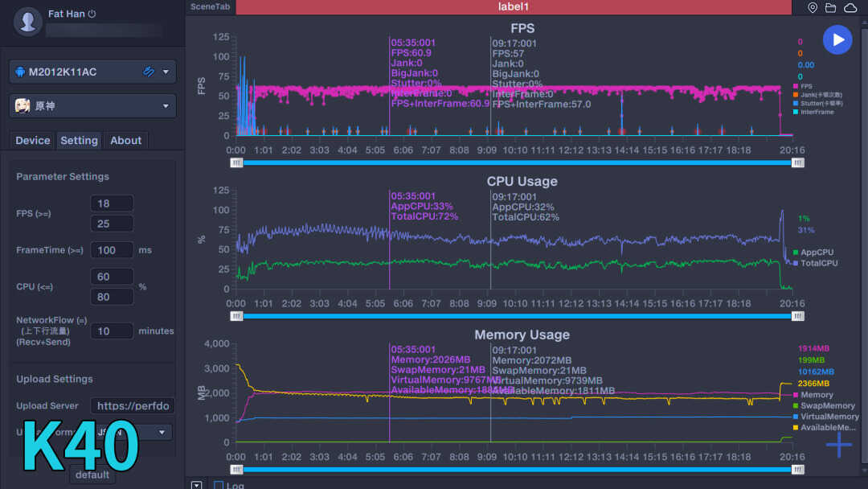This screenshot has width=868, height=489.
Task: Open the folder icon at top right
Action: coord(830,7)
